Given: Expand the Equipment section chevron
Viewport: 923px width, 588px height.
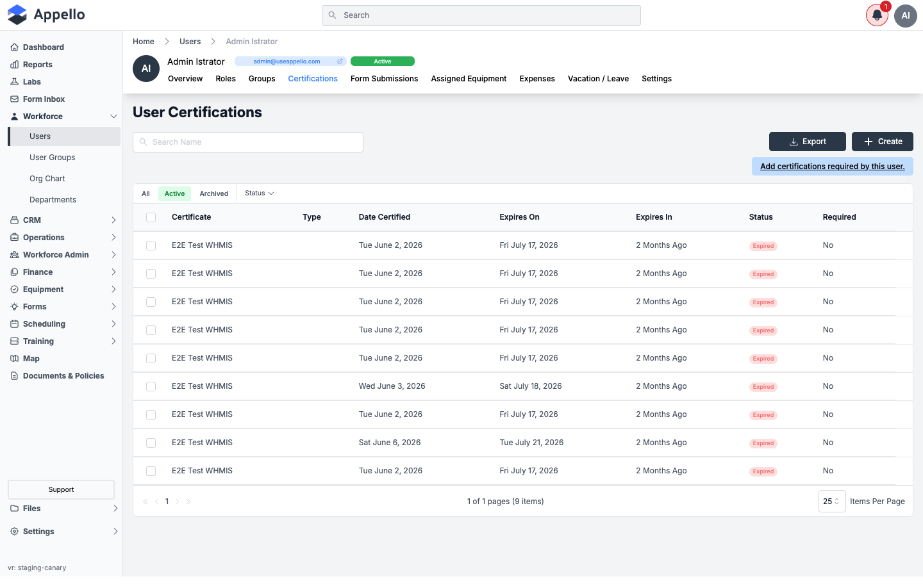Looking at the screenshot, I should (x=113, y=290).
